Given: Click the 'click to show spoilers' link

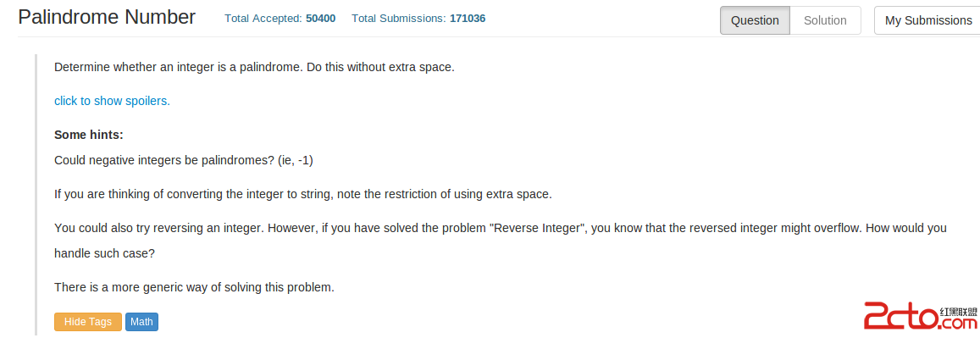Looking at the screenshot, I should pyautogui.click(x=112, y=101).
